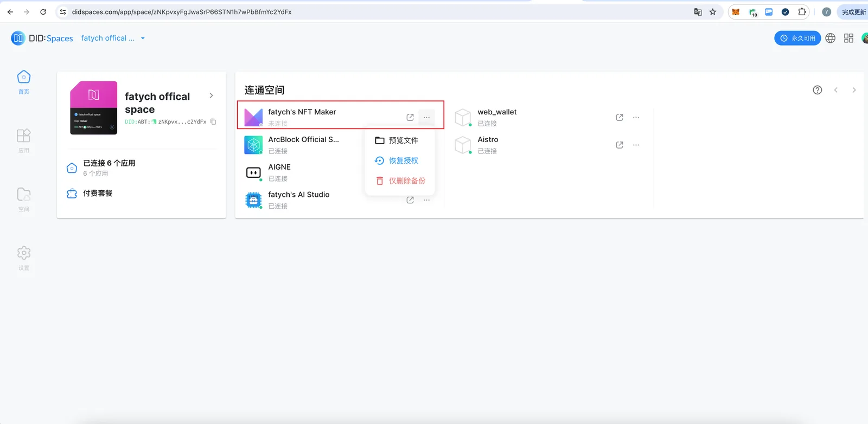
Task: Open the fatych's AI Studio entry name
Action: [299, 195]
